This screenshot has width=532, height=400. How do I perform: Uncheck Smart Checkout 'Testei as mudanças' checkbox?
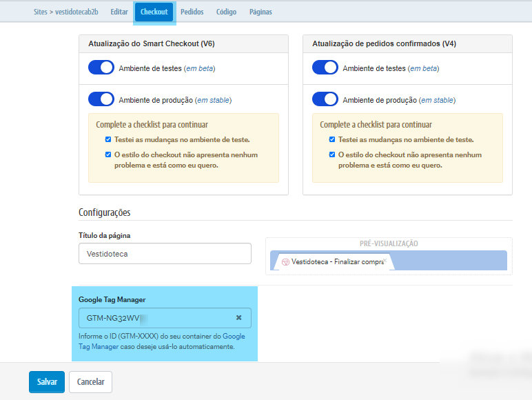pyautogui.click(x=108, y=139)
